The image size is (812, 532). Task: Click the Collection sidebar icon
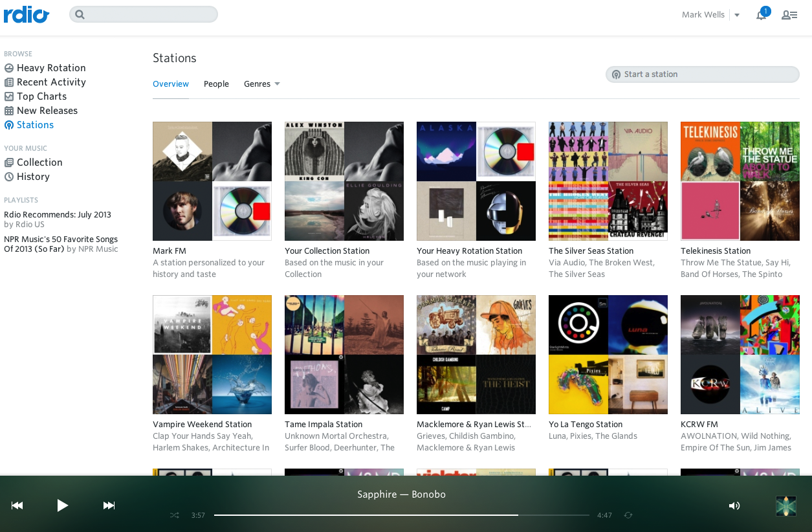point(9,162)
